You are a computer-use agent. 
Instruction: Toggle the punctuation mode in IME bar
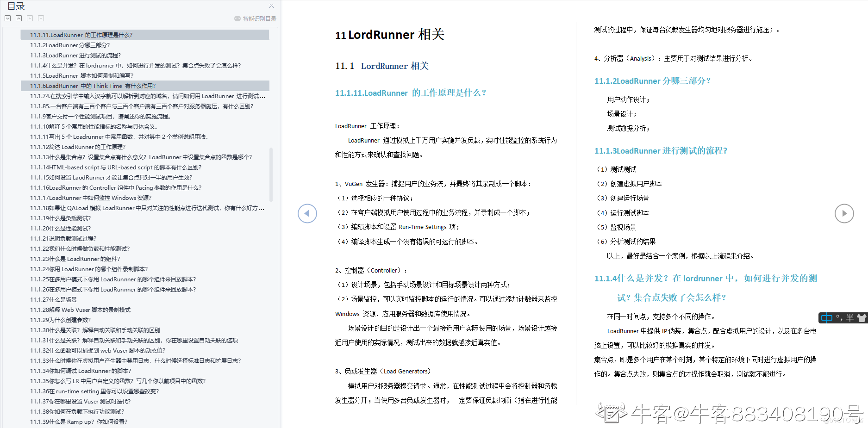pos(839,318)
